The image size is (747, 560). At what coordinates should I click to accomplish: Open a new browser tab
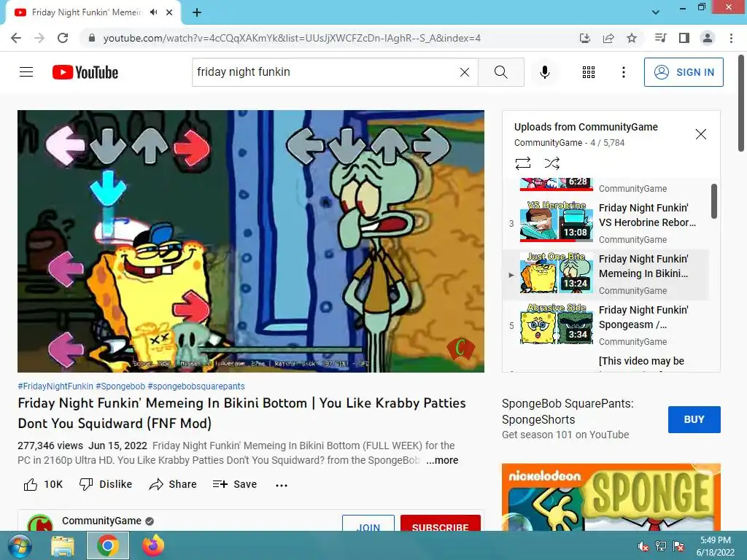(x=197, y=13)
